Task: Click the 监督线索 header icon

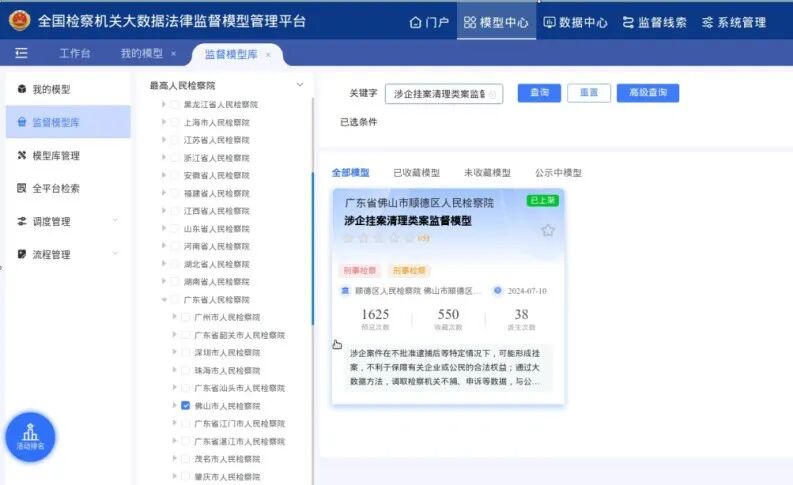Action: (x=628, y=22)
